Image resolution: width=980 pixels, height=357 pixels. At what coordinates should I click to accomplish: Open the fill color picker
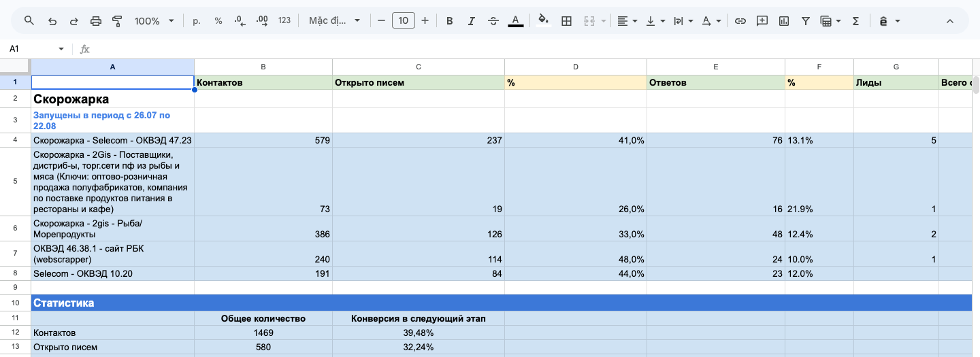(x=543, y=21)
